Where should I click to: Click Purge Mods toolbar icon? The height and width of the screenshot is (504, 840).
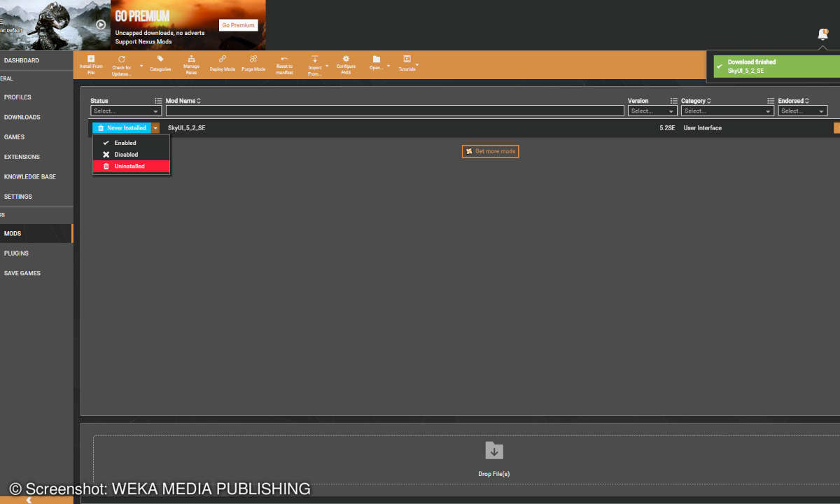click(x=253, y=59)
